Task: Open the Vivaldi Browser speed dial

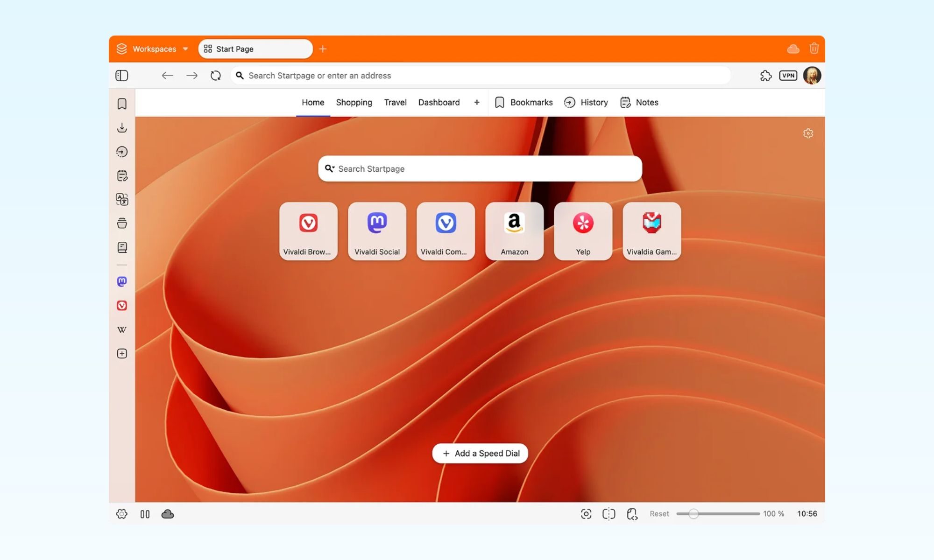Action: (x=308, y=231)
